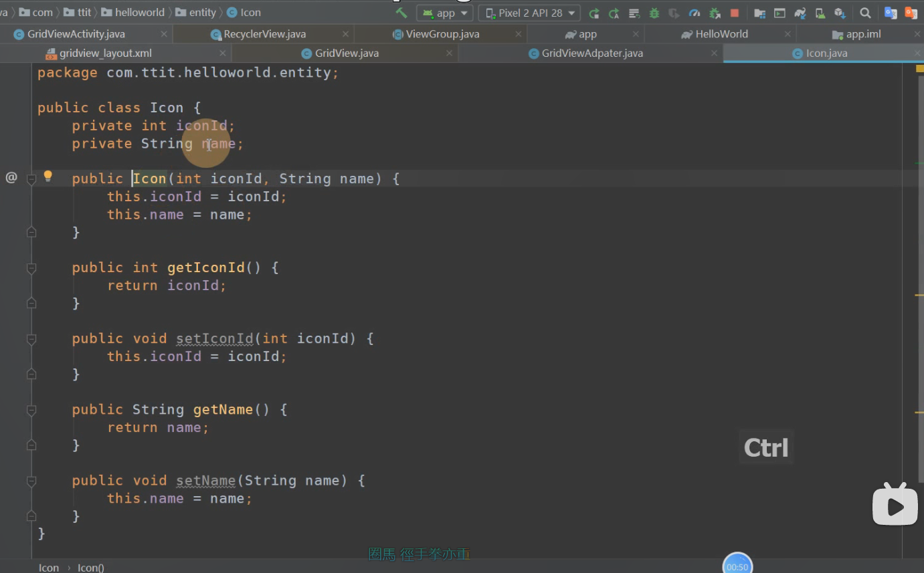Click the Make Project hammer icon
924x573 pixels.
[401, 13]
